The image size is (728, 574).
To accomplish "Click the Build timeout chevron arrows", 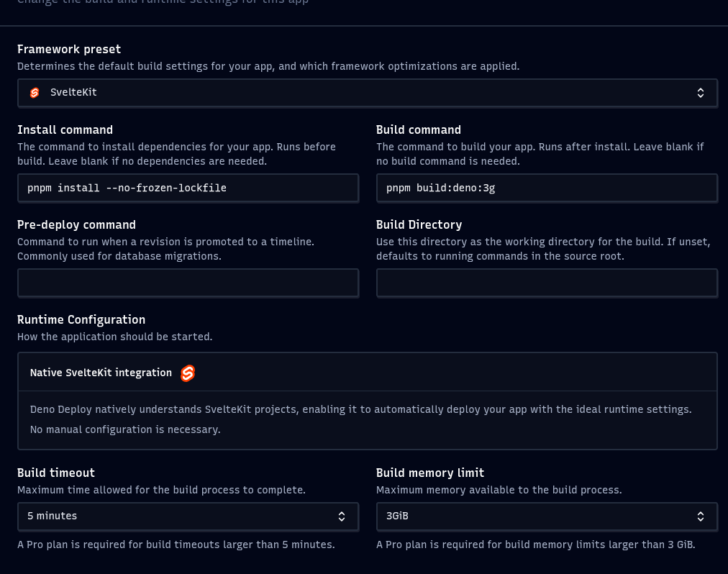I will click(342, 516).
